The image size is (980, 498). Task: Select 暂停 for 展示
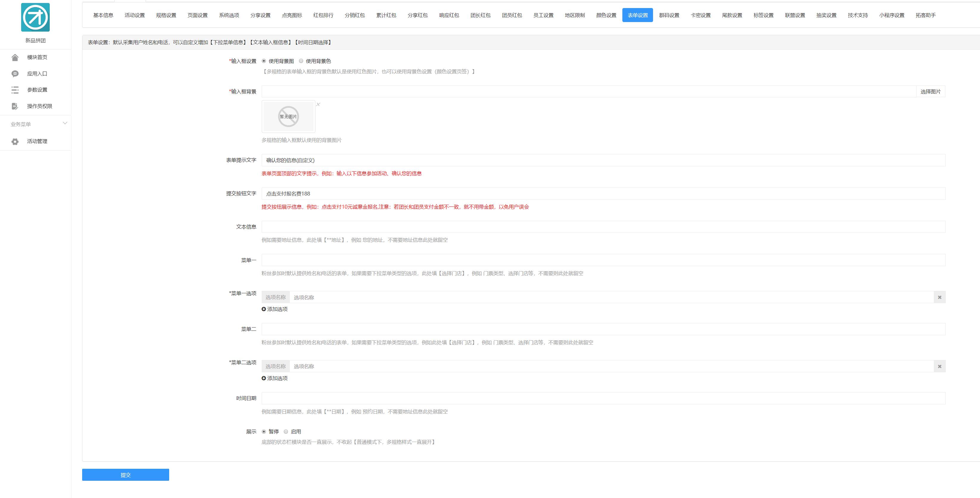click(x=264, y=431)
